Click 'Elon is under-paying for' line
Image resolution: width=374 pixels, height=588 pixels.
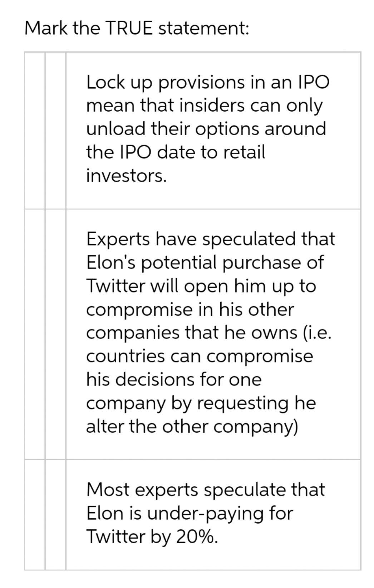[x=190, y=513]
